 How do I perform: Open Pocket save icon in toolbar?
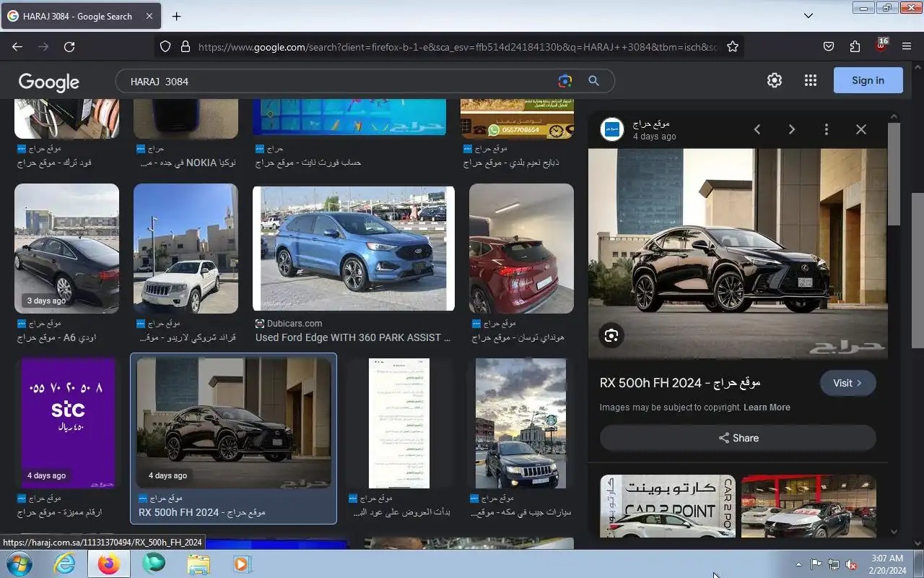(829, 46)
